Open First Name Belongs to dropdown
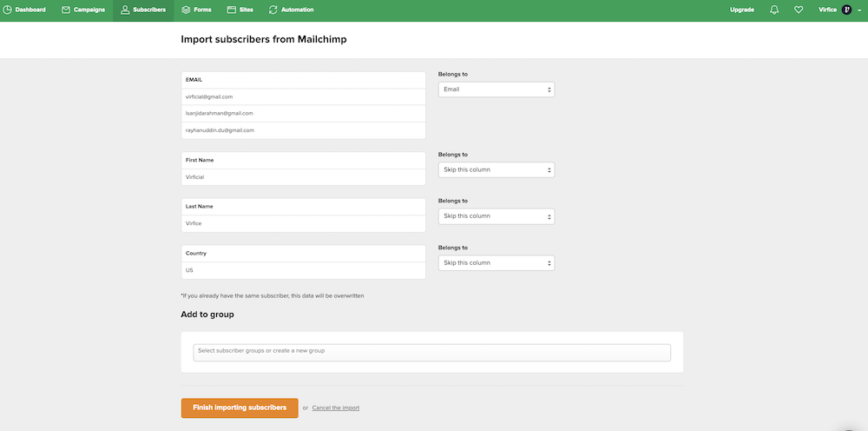 (496, 169)
